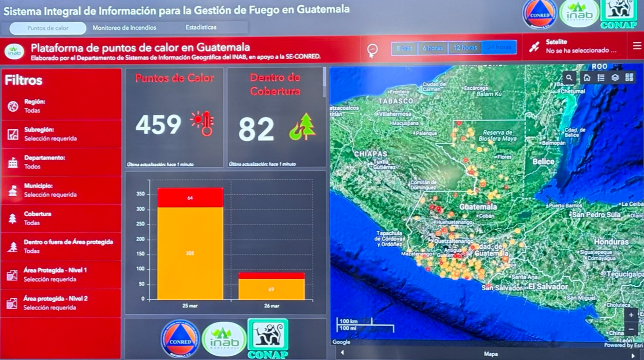Expand the Región filter

[x=61, y=106]
